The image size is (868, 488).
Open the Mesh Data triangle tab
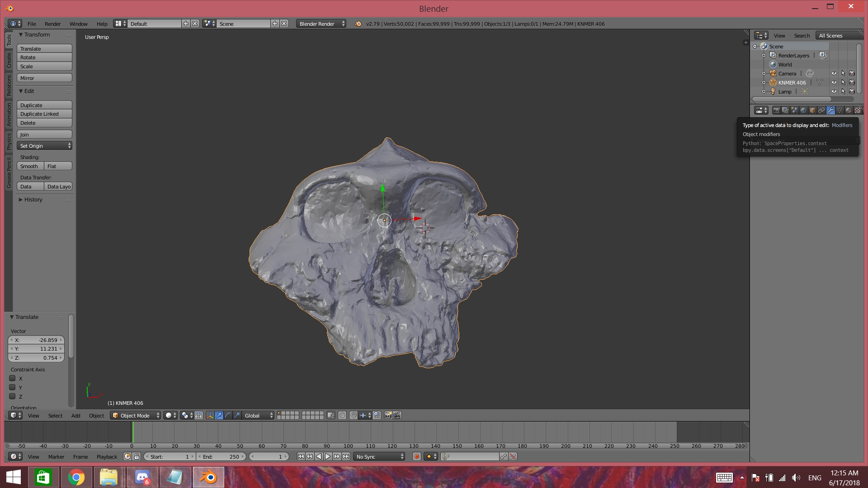pos(840,110)
